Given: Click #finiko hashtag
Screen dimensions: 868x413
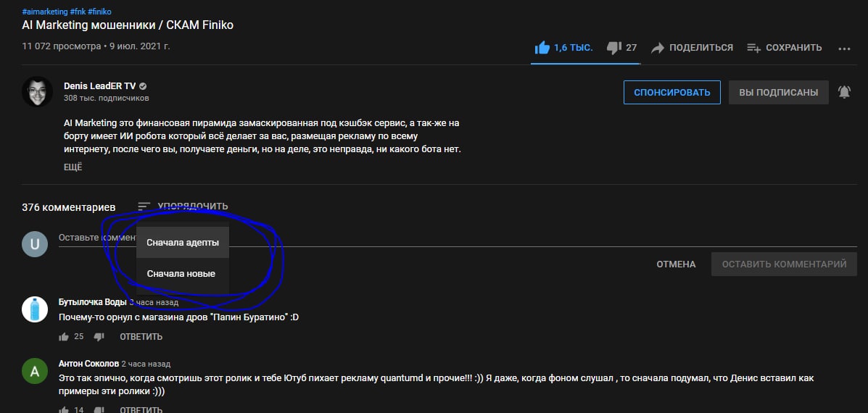Looking at the screenshot, I should (99, 12).
